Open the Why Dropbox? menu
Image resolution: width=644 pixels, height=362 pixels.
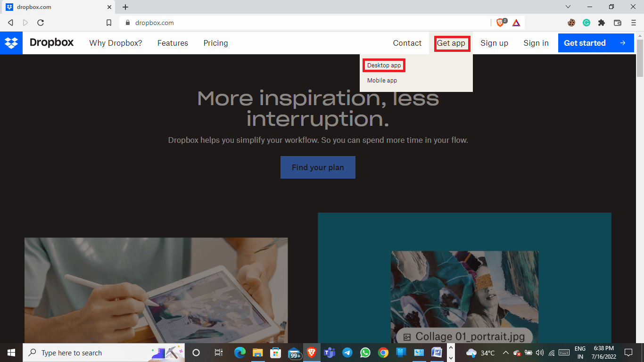click(x=116, y=43)
